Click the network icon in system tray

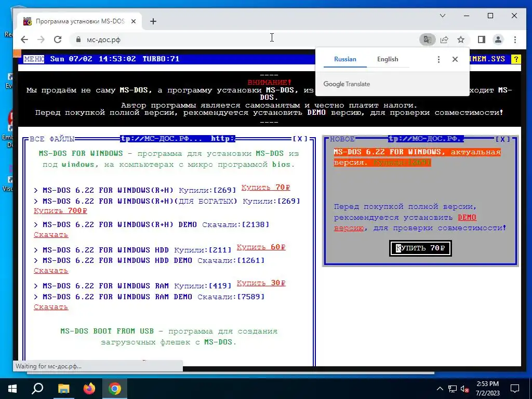pyautogui.click(x=453, y=389)
